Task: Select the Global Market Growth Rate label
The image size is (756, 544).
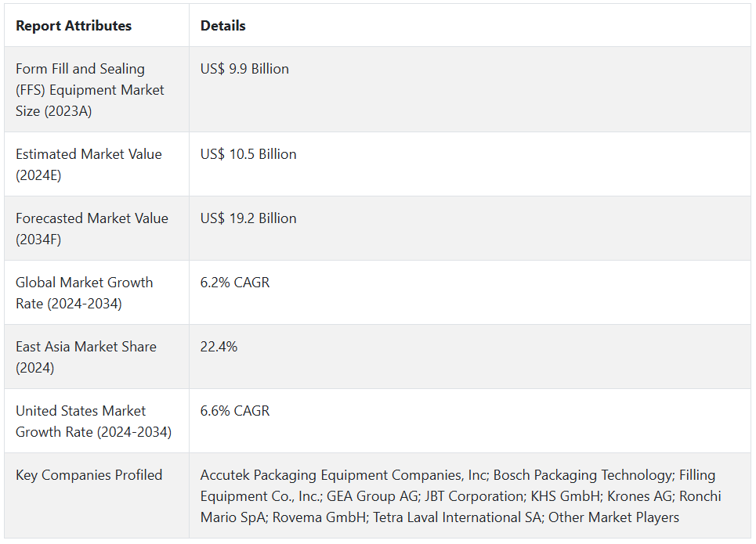Action: click(84, 293)
